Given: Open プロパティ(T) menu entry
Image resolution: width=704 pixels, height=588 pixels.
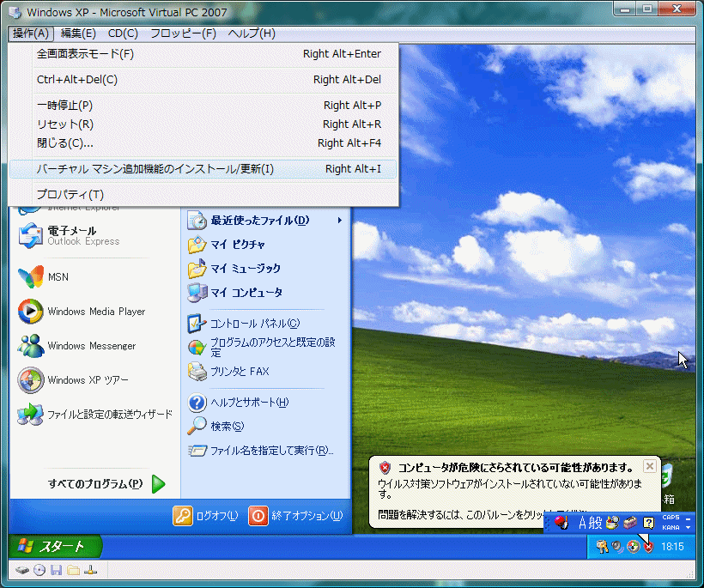Looking at the screenshot, I should (203, 194).
